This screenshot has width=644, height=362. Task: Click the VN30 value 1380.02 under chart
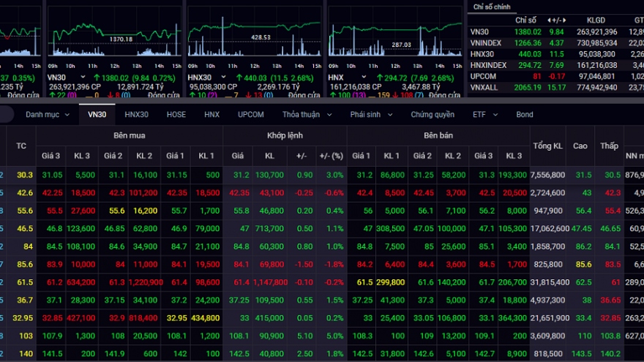115,78
